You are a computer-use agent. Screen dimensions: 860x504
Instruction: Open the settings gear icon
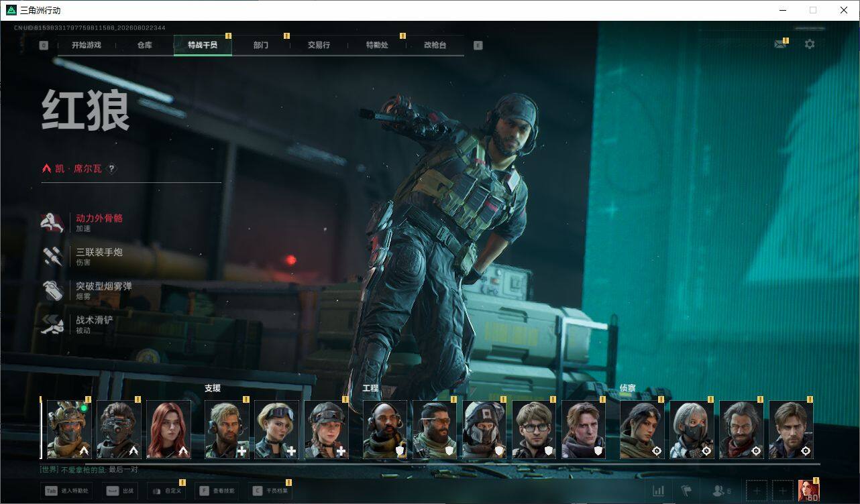pyautogui.click(x=810, y=44)
